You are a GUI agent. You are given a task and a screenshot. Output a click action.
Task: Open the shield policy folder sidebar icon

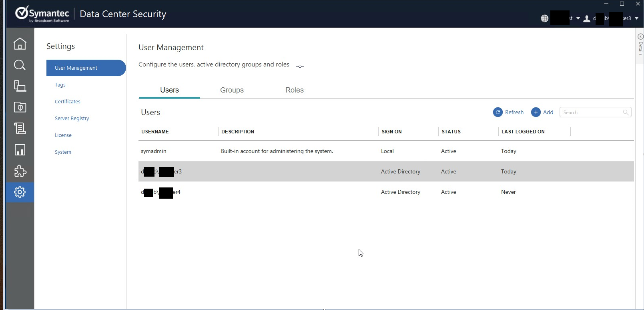tap(20, 107)
